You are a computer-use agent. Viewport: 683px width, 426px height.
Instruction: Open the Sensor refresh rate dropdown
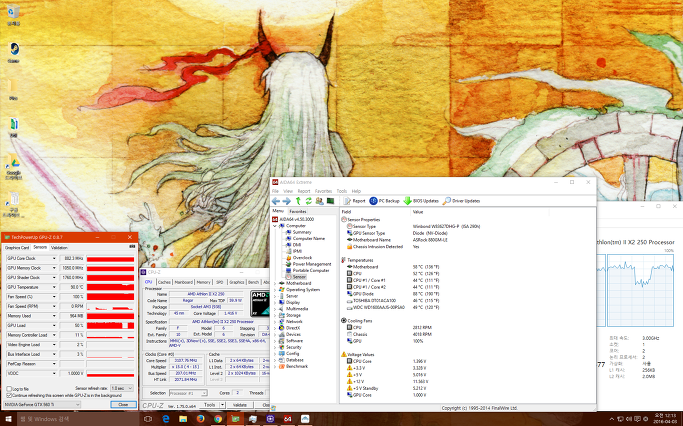tap(122, 388)
